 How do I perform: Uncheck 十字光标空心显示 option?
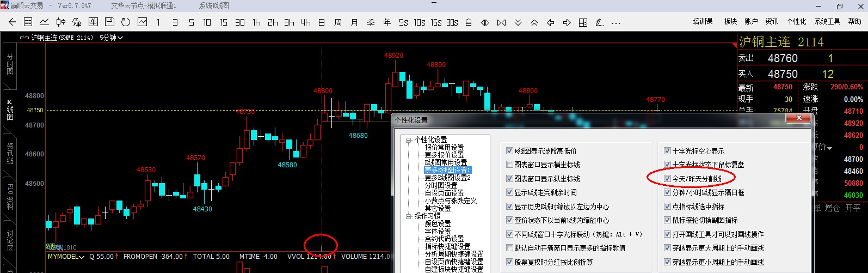(x=667, y=151)
